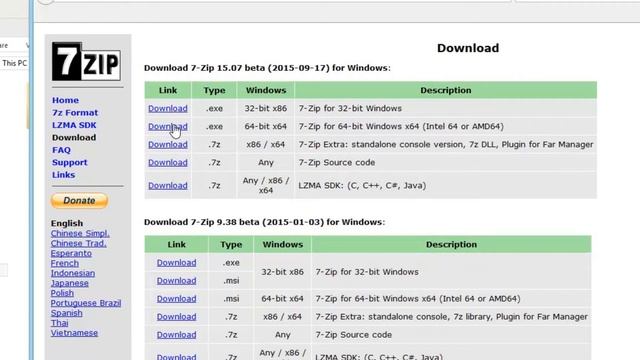This screenshot has width=640, height=360.
Task: Download 9.38 64-bit x64 .msi installer
Action: pos(176,299)
